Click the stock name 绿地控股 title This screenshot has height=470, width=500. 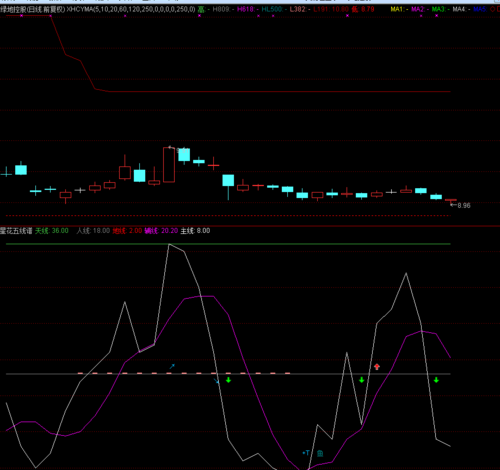point(14,9)
